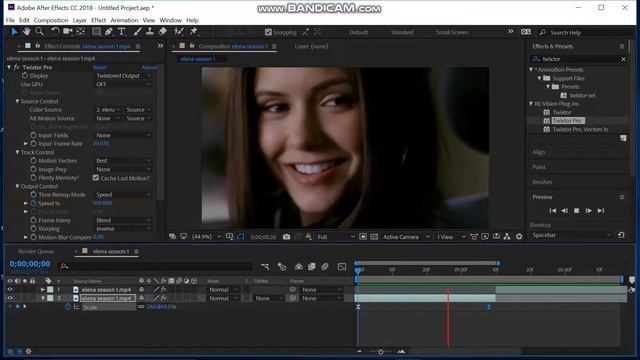This screenshot has height=360, width=640.
Task: Open the Animation menu
Action: (124, 20)
